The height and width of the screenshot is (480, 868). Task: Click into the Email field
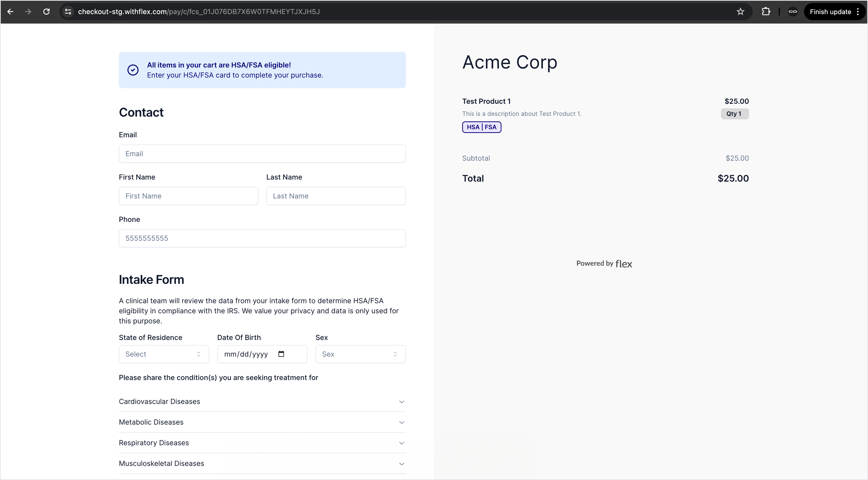pyautogui.click(x=262, y=154)
